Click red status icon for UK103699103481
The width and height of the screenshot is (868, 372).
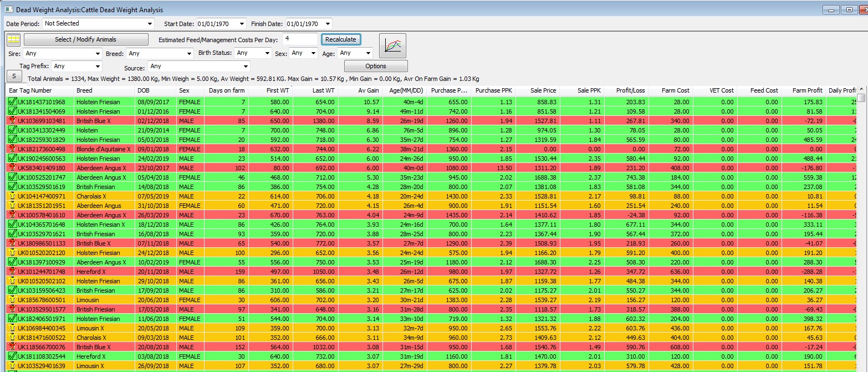(12, 121)
